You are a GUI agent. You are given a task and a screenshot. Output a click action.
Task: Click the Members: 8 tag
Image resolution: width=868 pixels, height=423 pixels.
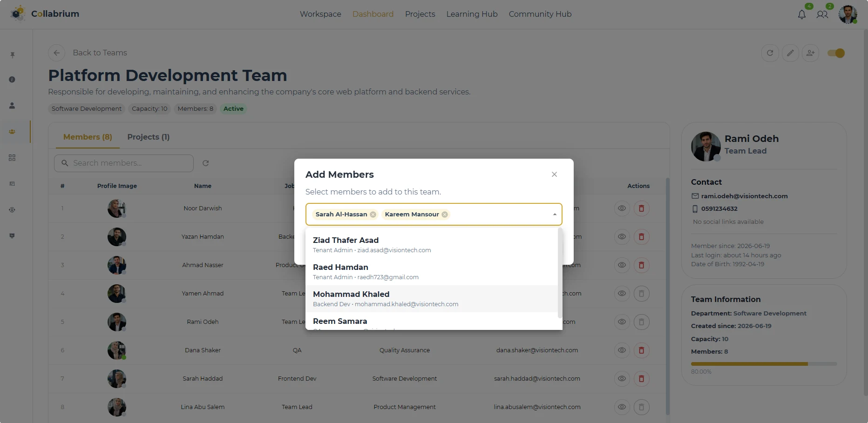pos(195,109)
